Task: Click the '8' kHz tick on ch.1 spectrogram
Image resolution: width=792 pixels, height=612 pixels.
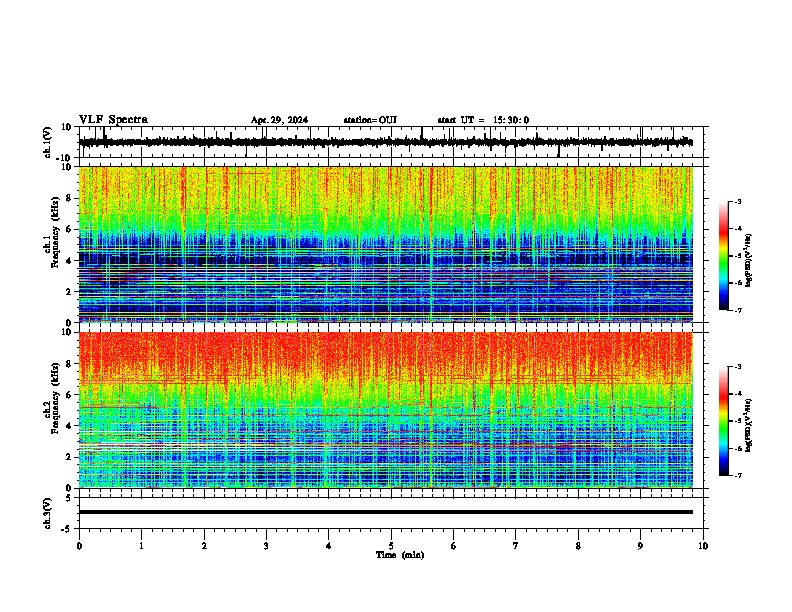Action: (70, 198)
